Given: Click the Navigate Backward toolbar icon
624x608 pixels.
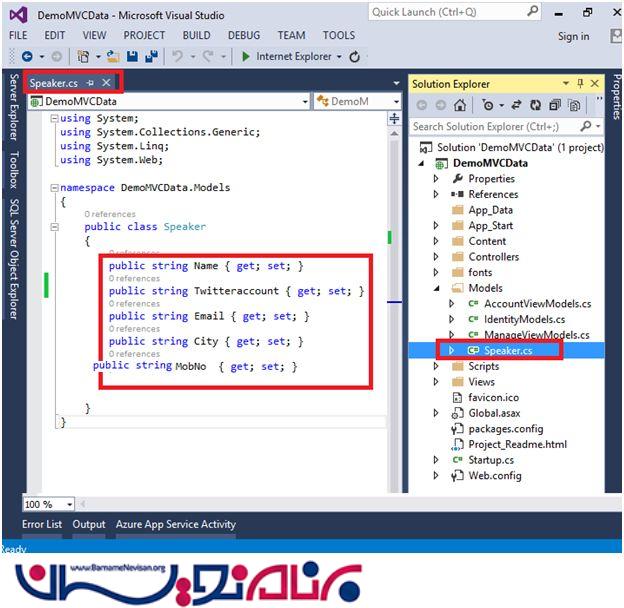Looking at the screenshot, I should (x=27, y=57).
